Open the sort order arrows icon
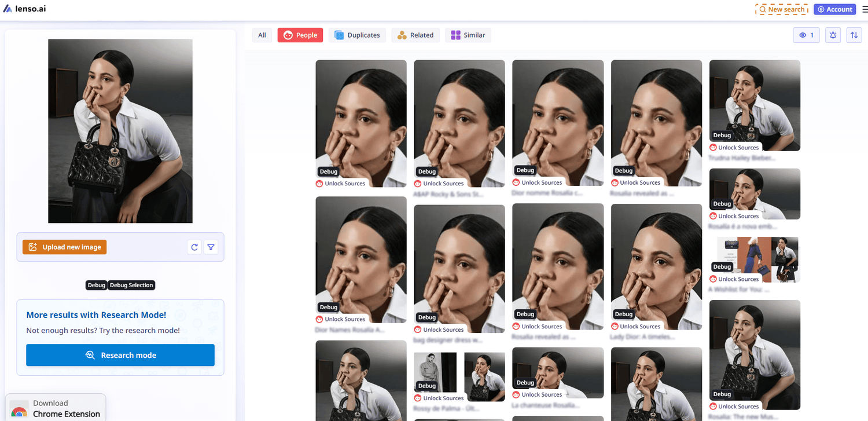Viewport: 868px width, 421px height. click(x=854, y=35)
